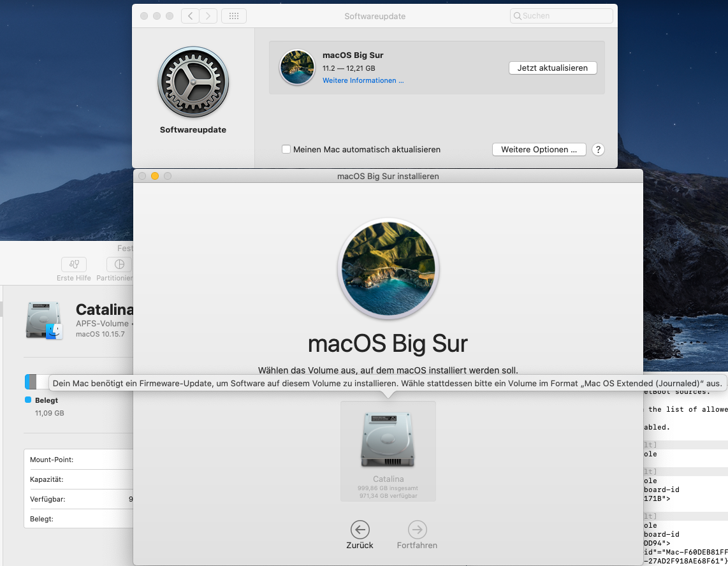
Task: Open help with the question mark button
Action: point(598,150)
